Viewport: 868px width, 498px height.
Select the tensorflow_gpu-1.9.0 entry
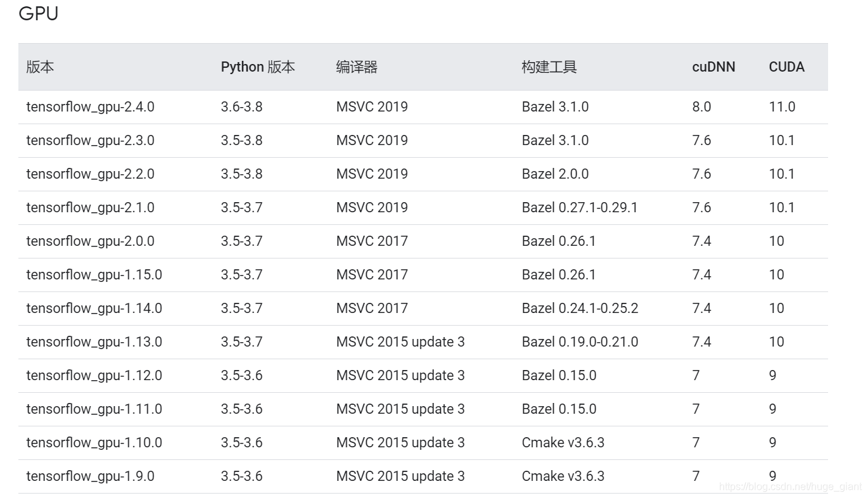(x=87, y=476)
